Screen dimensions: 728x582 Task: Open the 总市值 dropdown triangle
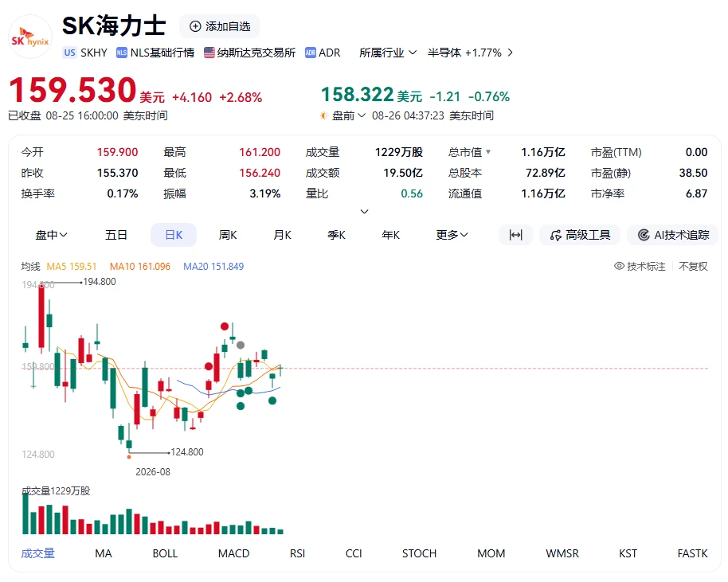tap(488, 152)
